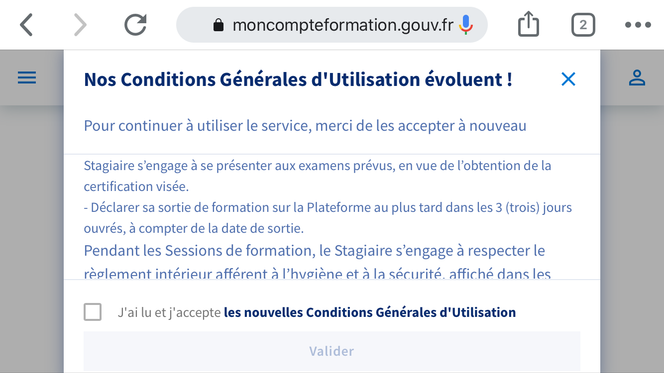Open the browser three-dot more menu
The height and width of the screenshot is (373, 664).
[638, 25]
